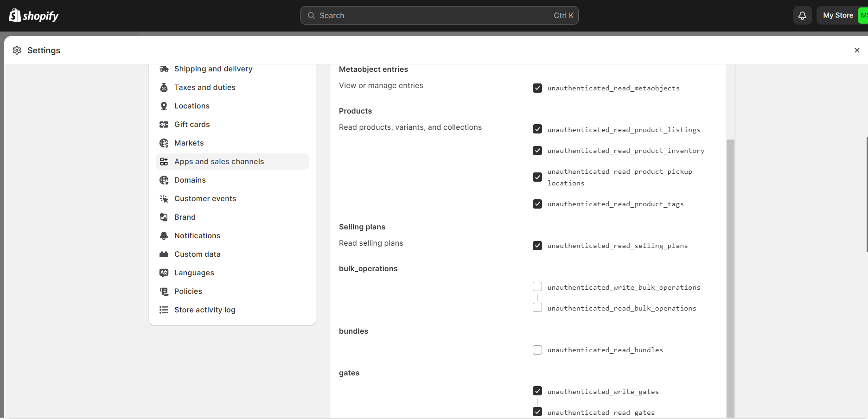Click the Locations pin icon
The height and width of the screenshot is (419, 868).
coord(164,106)
